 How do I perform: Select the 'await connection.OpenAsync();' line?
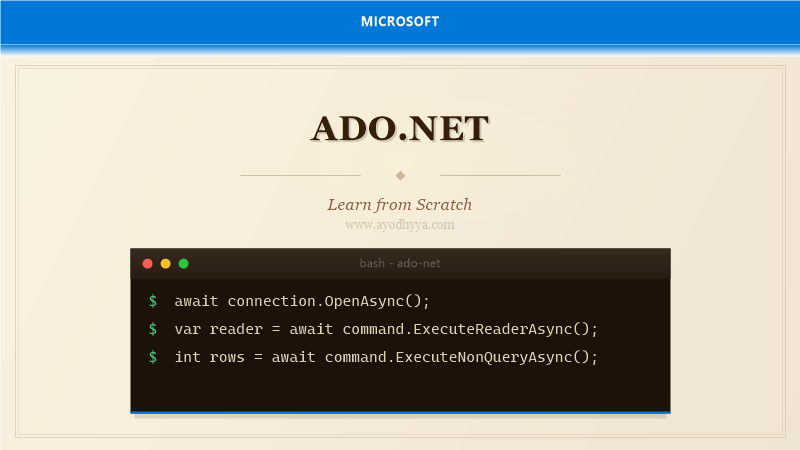302,301
